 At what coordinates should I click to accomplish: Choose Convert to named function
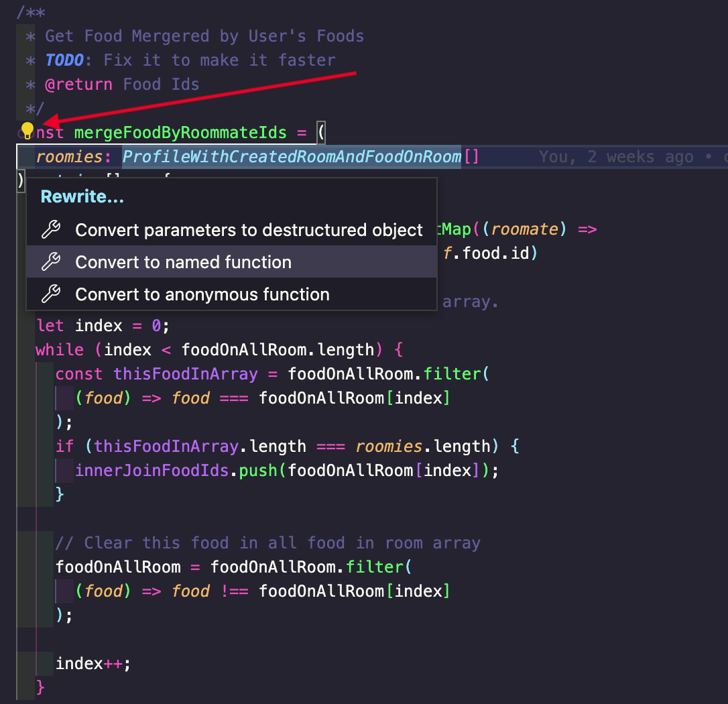tap(232, 262)
